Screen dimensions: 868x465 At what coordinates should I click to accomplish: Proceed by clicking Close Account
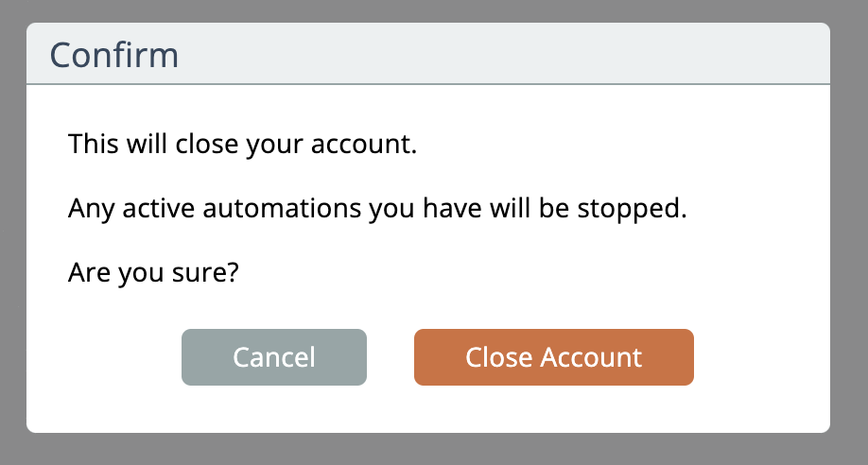click(553, 357)
